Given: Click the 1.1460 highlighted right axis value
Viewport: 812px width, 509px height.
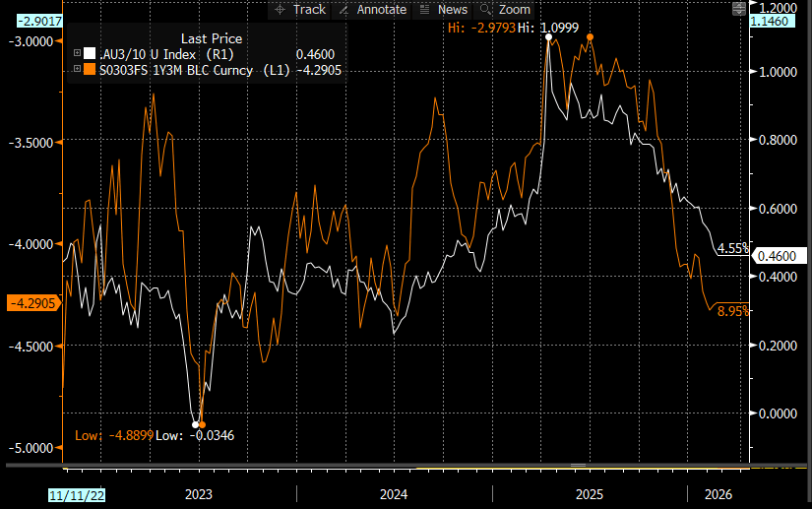Looking at the screenshot, I should point(772,22).
